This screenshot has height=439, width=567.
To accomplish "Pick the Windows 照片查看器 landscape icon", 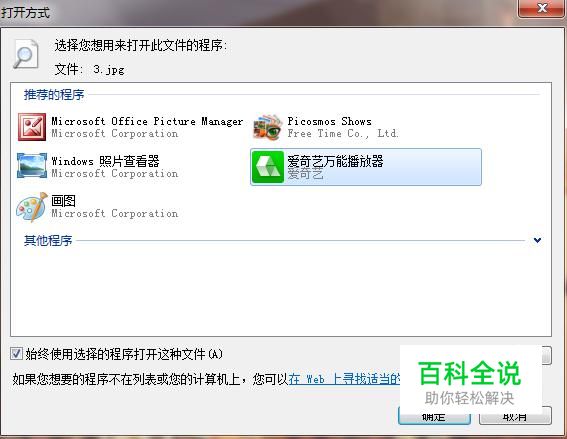I will (32, 166).
